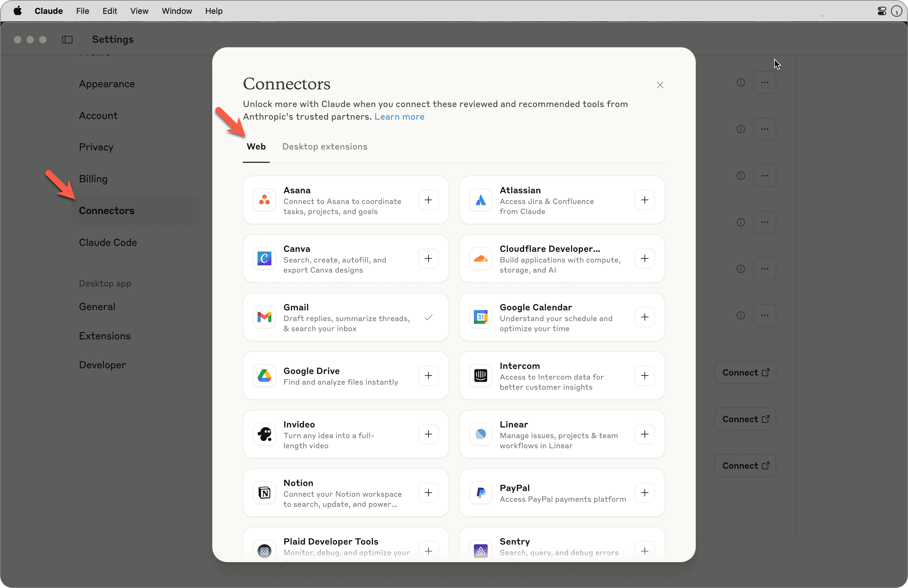The height and width of the screenshot is (588, 908).
Task: Click the Cloudflare Developer plus icon
Action: [644, 258]
